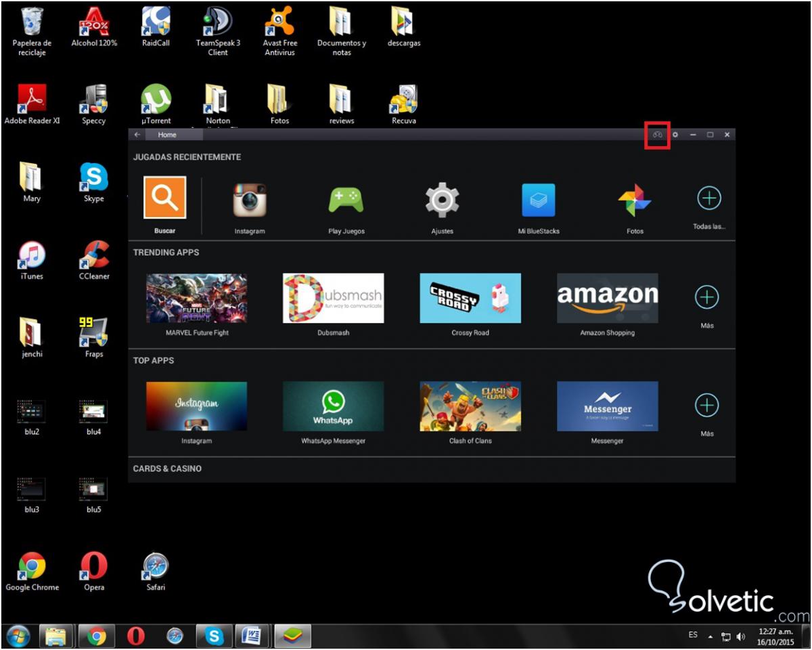Viewport: 812px width, 650px height.
Task: Go back with BlueStacks arrow button
Action: (137, 135)
